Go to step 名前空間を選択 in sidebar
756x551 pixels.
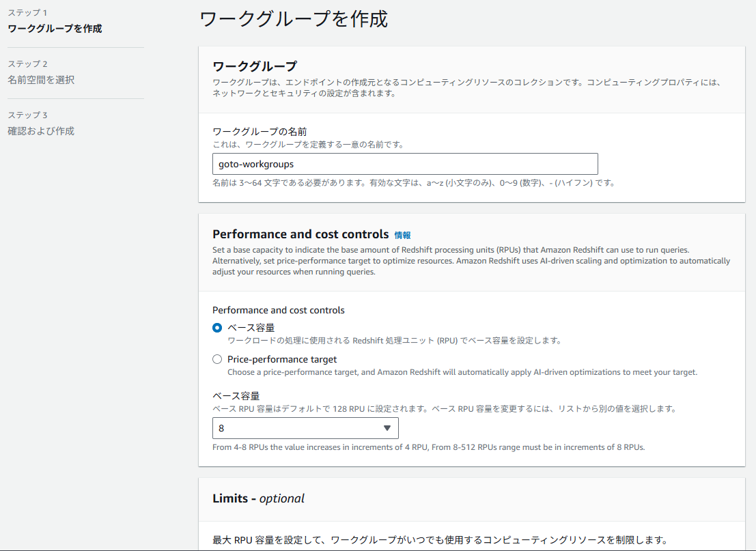[41, 80]
